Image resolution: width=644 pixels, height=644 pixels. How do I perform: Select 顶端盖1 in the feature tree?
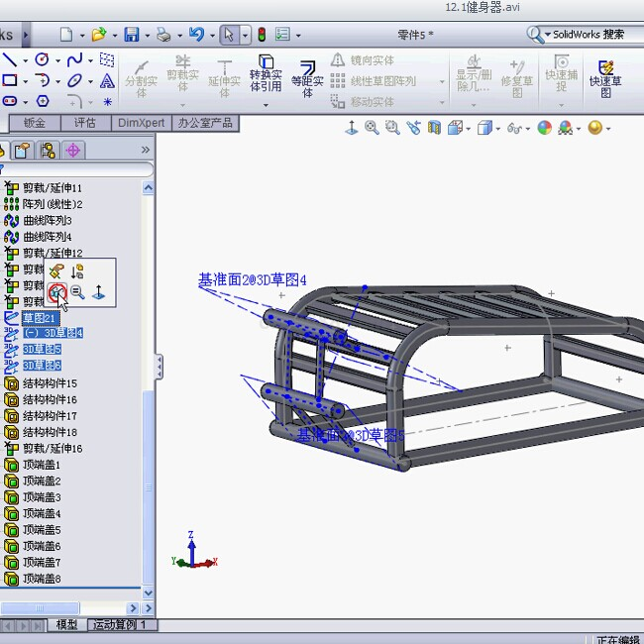pyautogui.click(x=42, y=465)
